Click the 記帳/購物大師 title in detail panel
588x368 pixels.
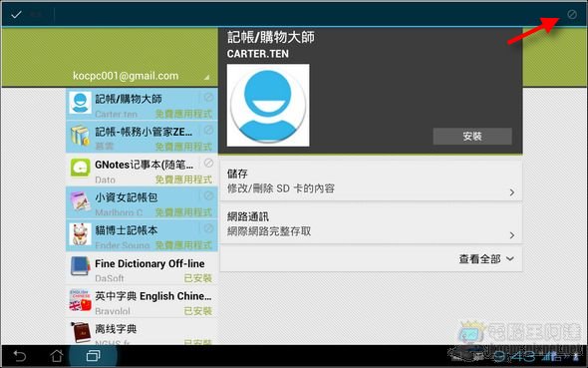tap(271, 38)
